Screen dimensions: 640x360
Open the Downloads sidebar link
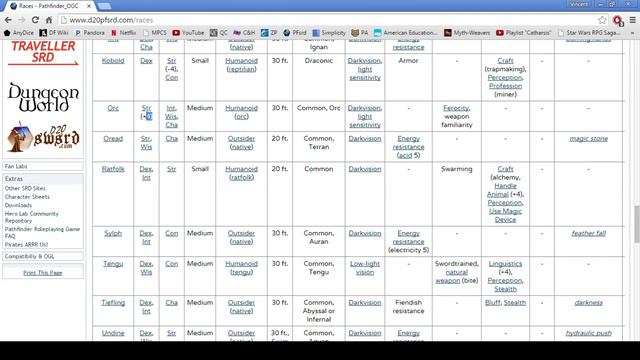(18, 205)
